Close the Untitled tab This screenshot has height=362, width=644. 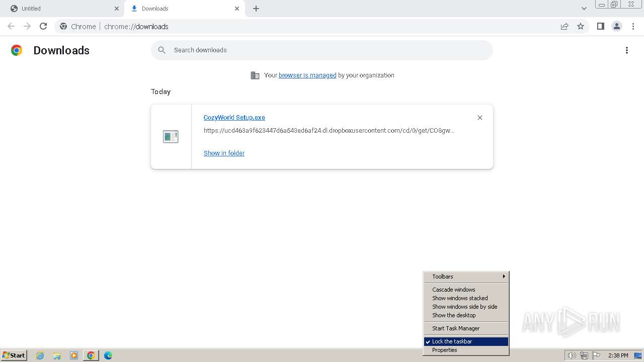click(117, 9)
